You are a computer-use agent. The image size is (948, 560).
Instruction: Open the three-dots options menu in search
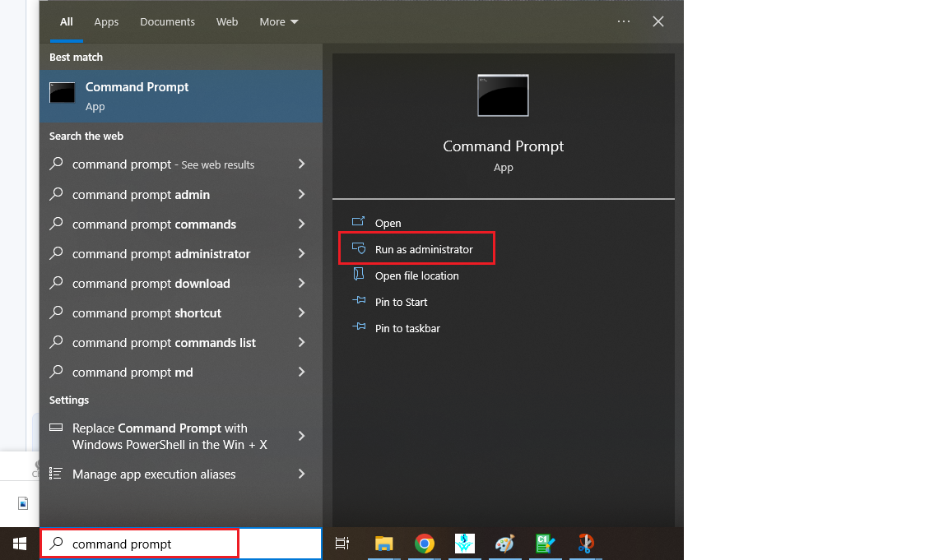624,21
